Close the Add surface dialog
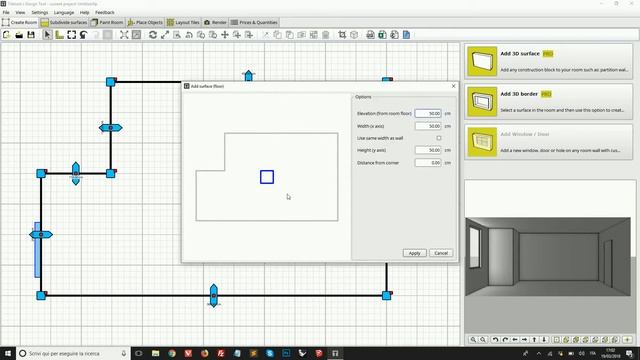 (x=453, y=86)
